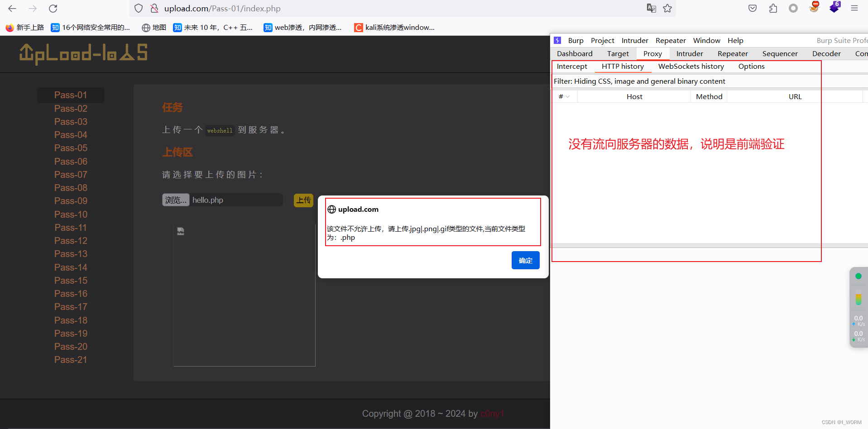The width and height of the screenshot is (868, 429).
Task: Open the web渗透,内网渗透 bookmark
Action: tap(302, 28)
